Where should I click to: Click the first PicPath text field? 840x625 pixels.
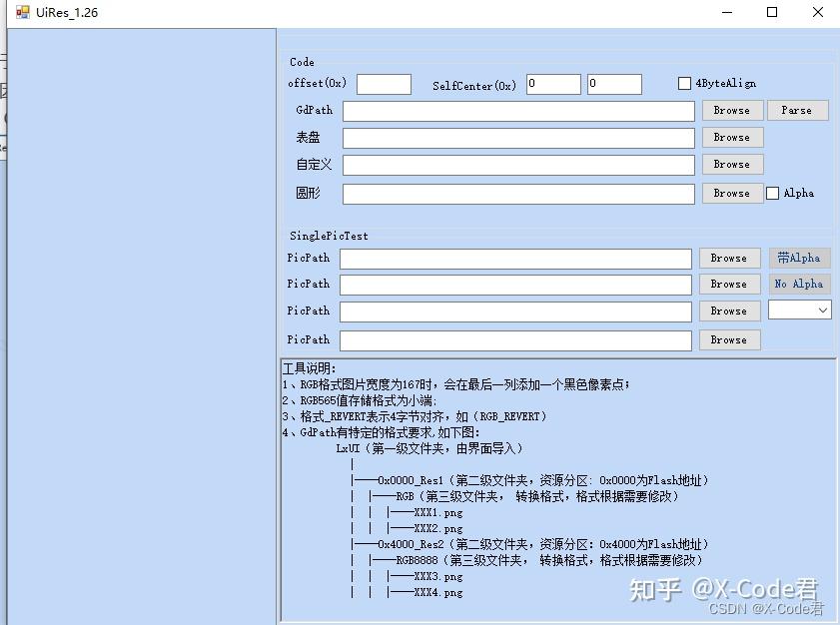pyautogui.click(x=515, y=258)
